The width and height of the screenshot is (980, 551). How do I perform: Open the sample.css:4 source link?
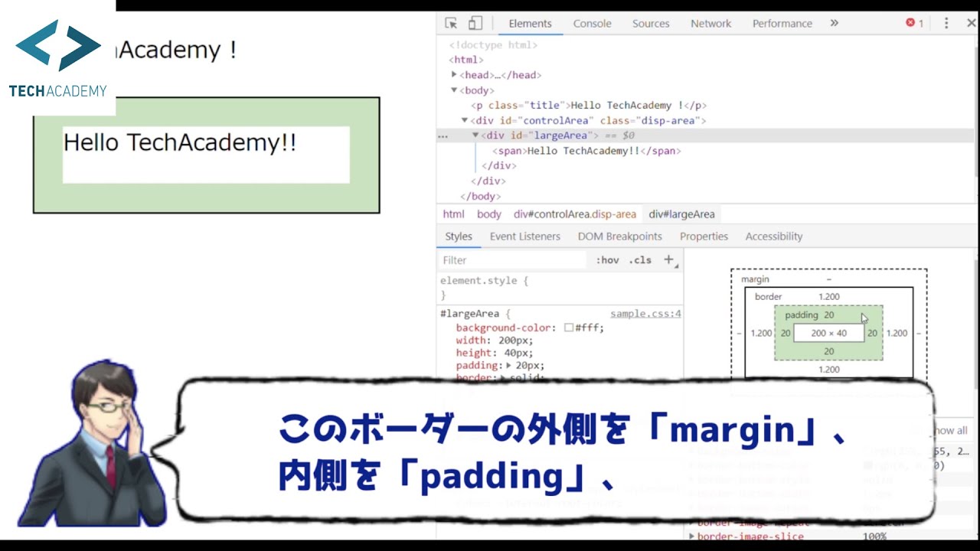[x=645, y=314]
